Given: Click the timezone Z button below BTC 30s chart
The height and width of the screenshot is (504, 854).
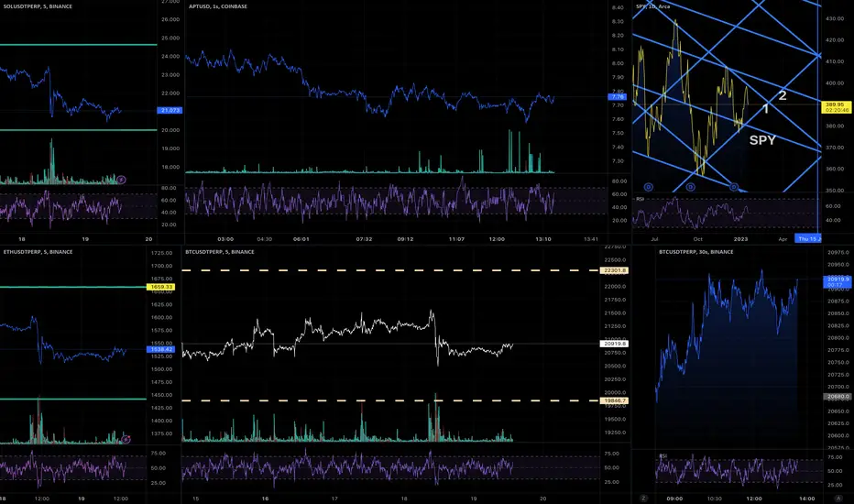Looking at the screenshot, I should (643, 498).
